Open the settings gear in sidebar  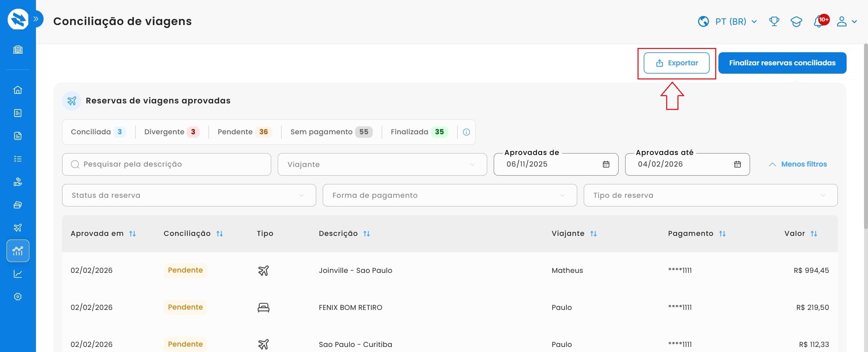tap(18, 297)
